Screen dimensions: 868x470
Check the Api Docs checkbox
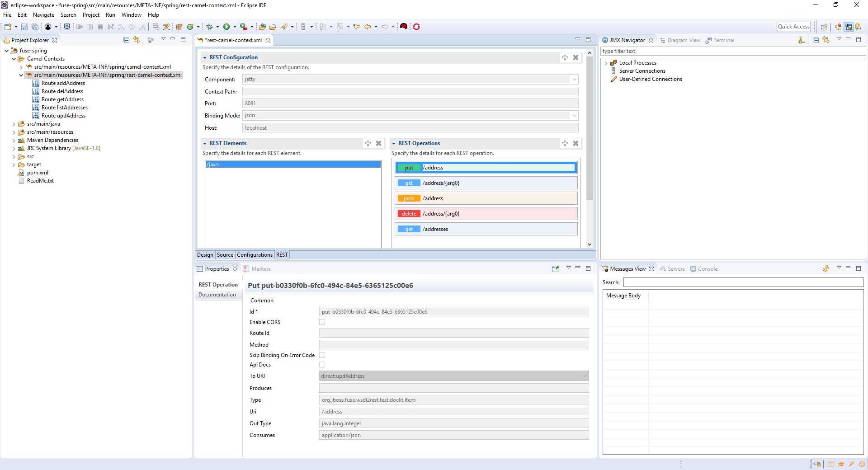(322, 365)
